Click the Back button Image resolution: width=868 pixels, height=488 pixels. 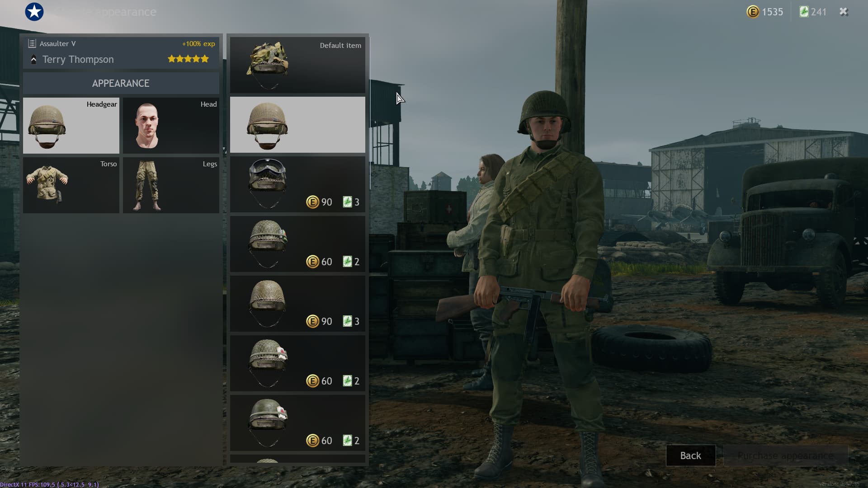(691, 455)
